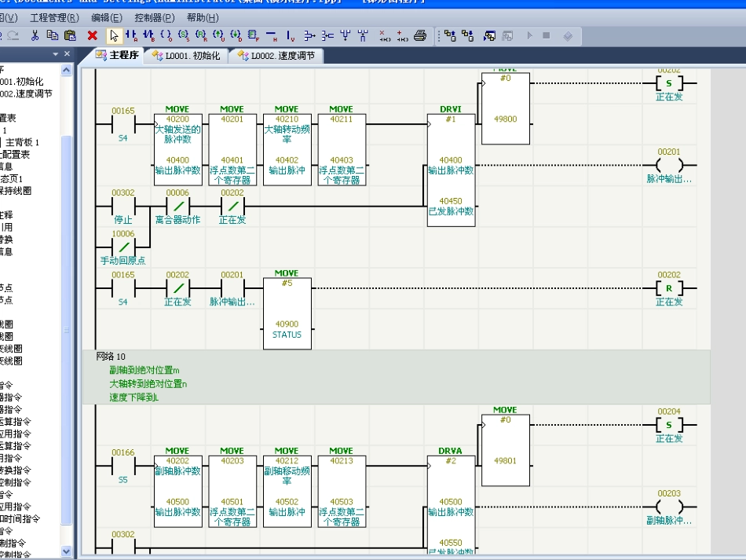Open the side panel dropdown arrow
The image size is (746, 560).
tap(55, 54)
